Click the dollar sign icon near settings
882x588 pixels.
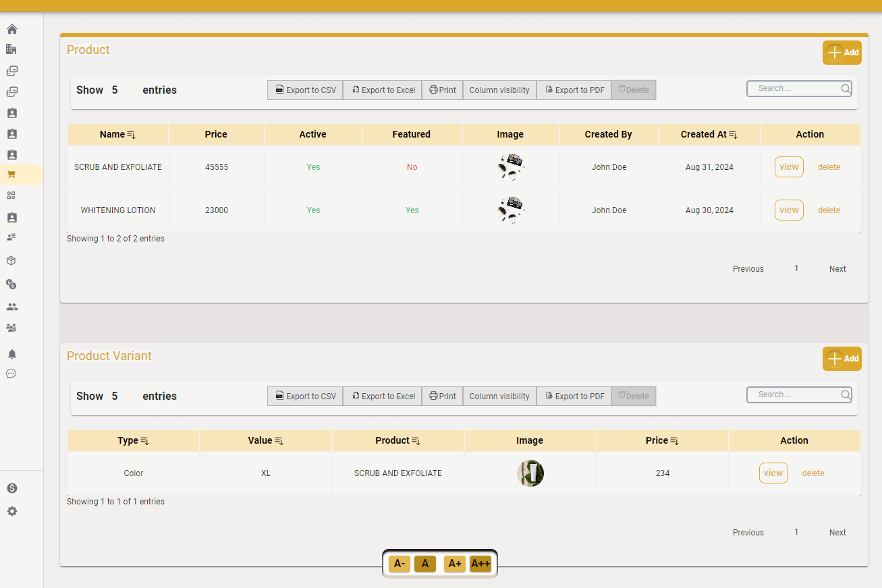[x=11, y=488]
